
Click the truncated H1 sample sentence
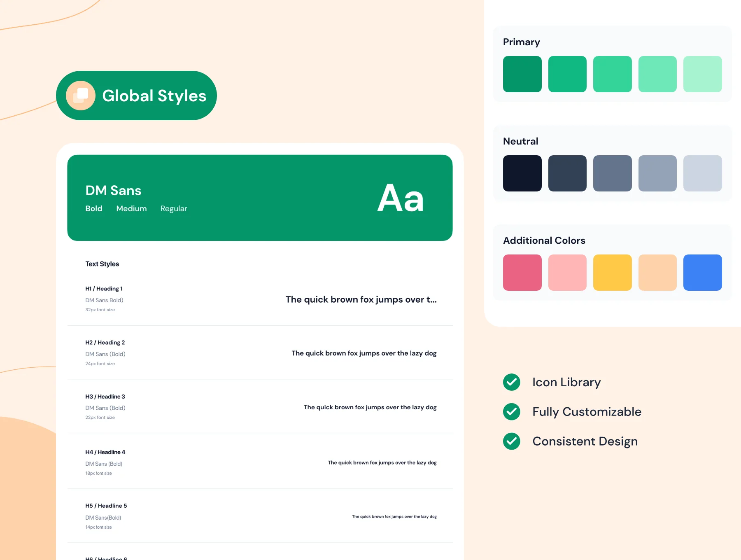[x=361, y=300]
